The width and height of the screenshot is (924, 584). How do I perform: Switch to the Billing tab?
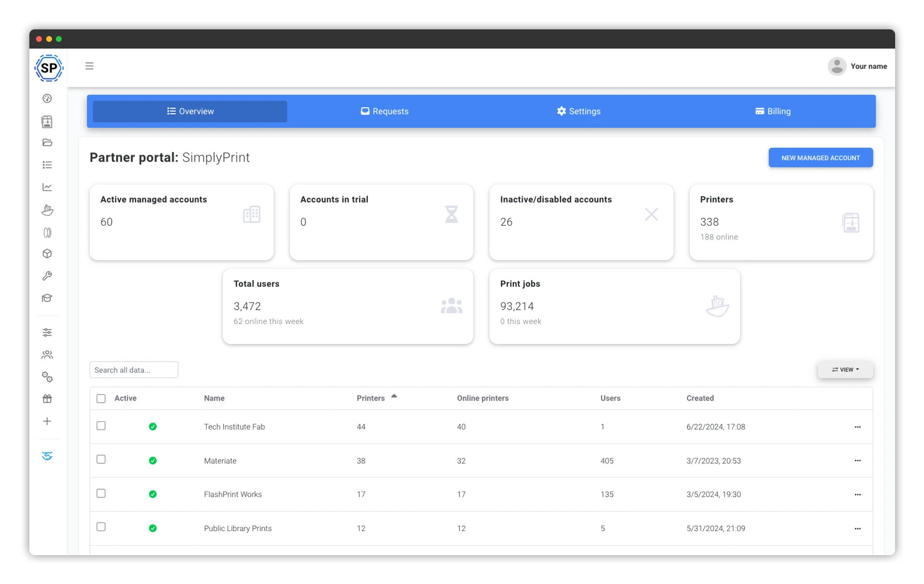[773, 111]
